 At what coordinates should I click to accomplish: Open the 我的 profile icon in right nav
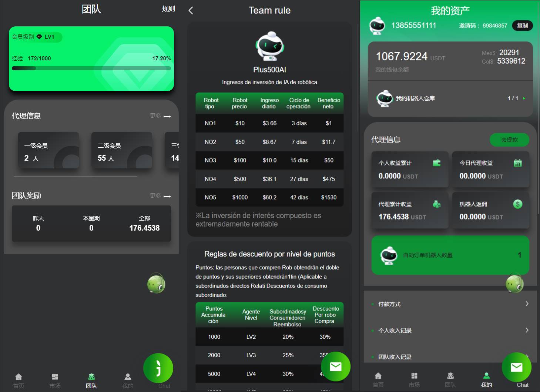486,376
